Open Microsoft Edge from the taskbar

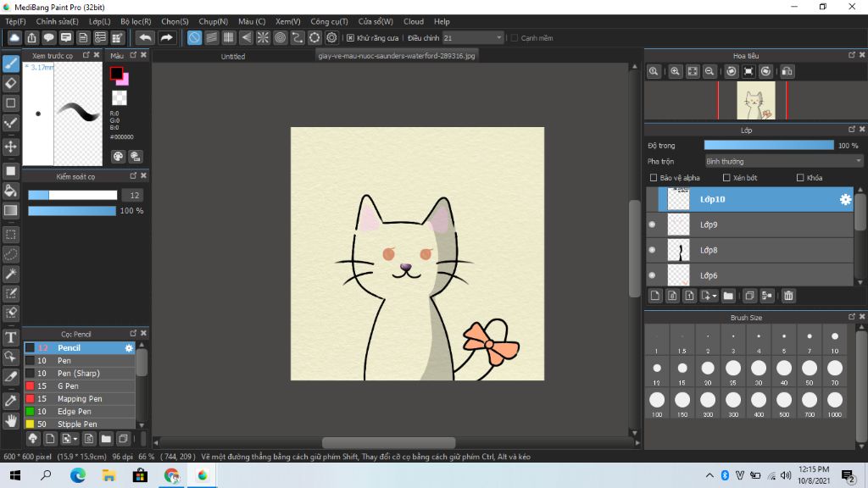[x=78, y=475]
